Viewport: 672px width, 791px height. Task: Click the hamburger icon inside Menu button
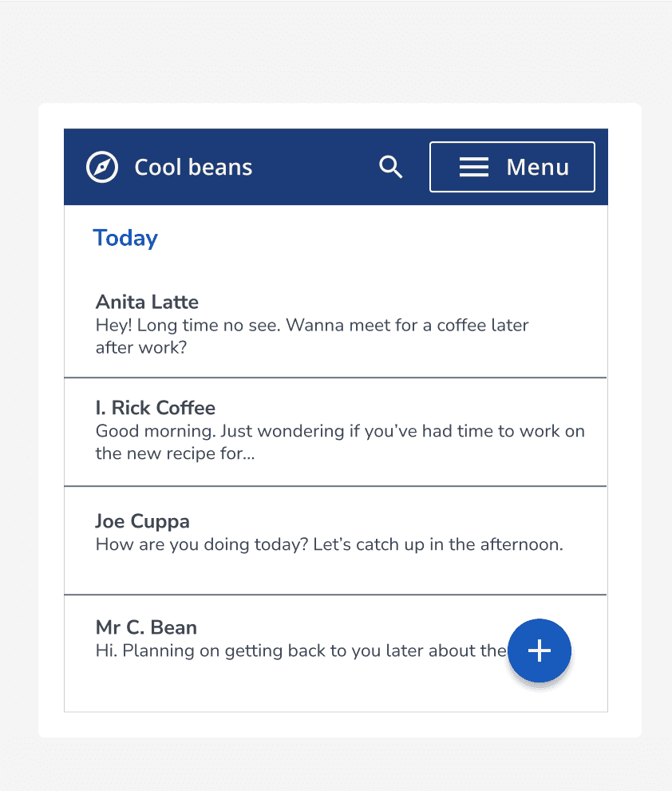pyautogui.click(x=473, y=167)
